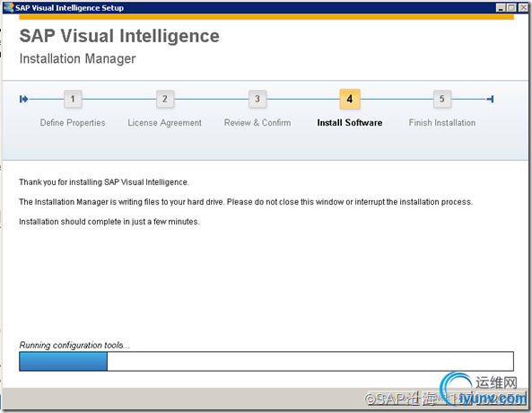Minimize the setup window
The height and width of the screenshot is (413, 532).
coord(501,7)
